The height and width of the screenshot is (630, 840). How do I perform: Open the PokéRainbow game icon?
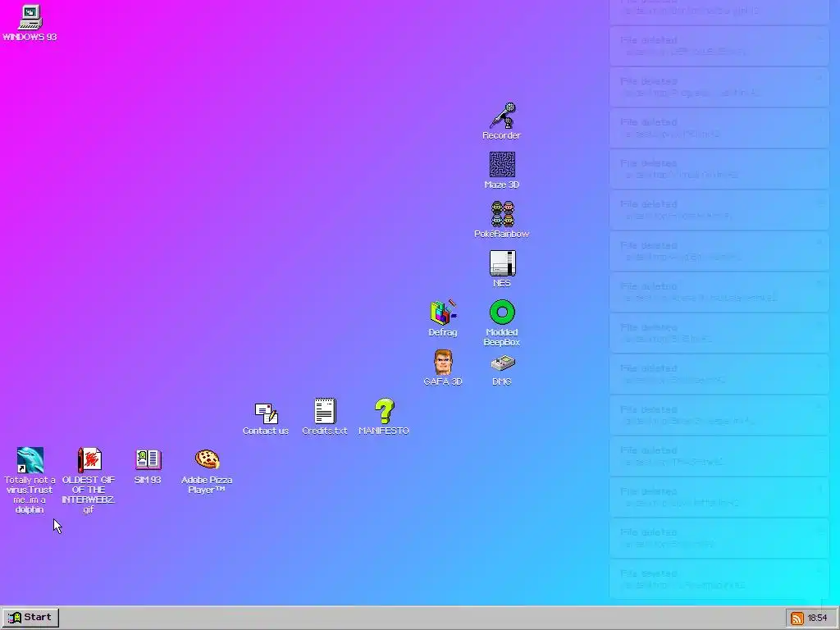(502, 214)
